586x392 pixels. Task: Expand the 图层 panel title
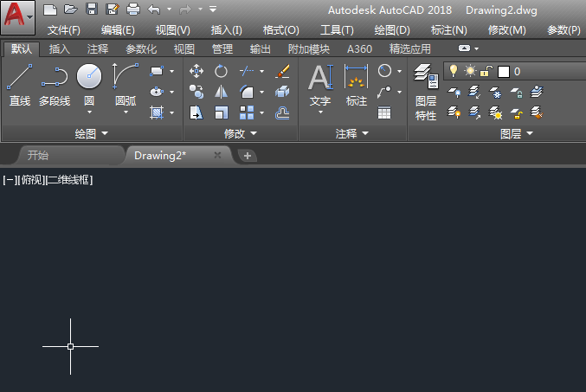[517, 133]
